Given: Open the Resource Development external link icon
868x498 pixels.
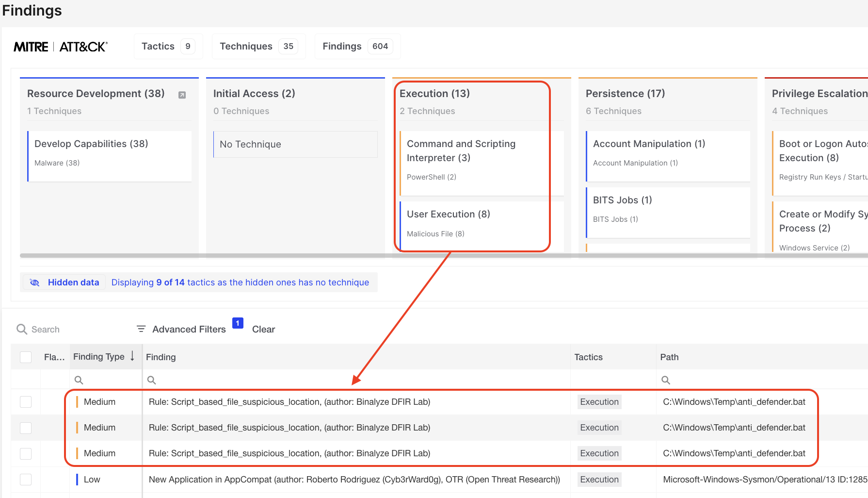Looking at the screenshot, I should (x=182, y=95).
